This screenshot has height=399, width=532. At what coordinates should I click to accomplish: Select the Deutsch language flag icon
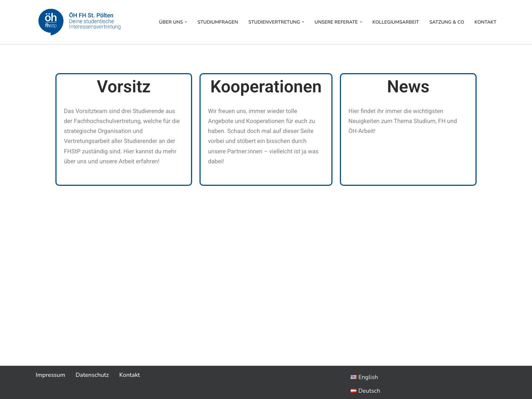pos(354,391)
